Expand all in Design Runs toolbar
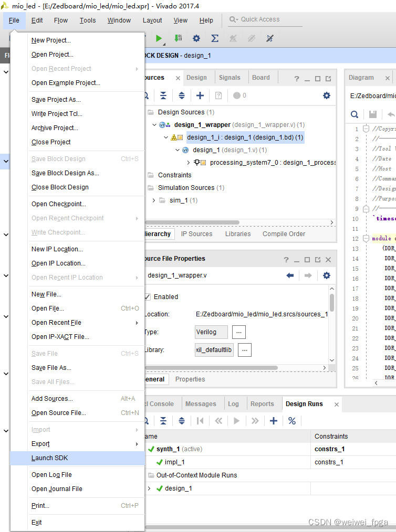 (182, 421)
